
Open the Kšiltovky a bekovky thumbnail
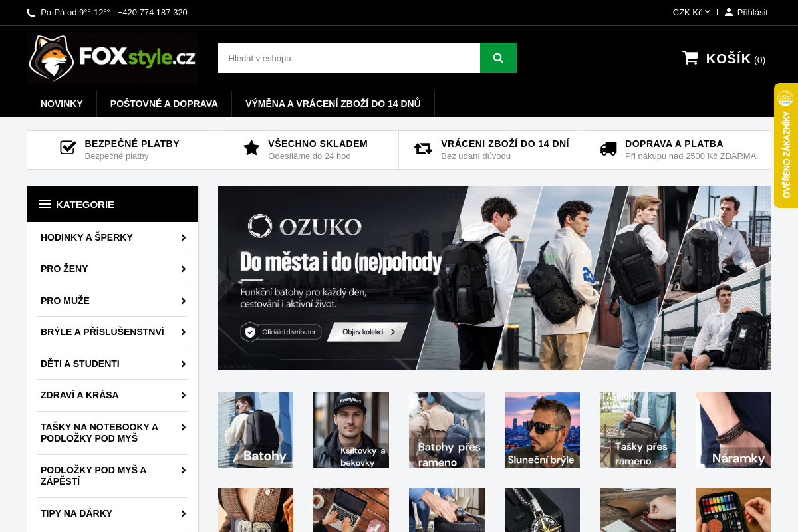351,430
